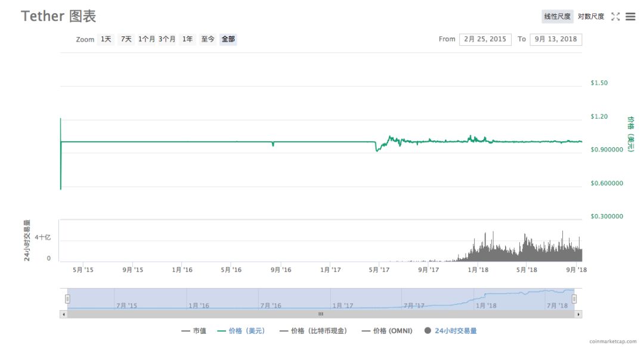Click the 9月 '18 date axis label
This screenshot has width=644, height=347.
(x=576, y=270)
